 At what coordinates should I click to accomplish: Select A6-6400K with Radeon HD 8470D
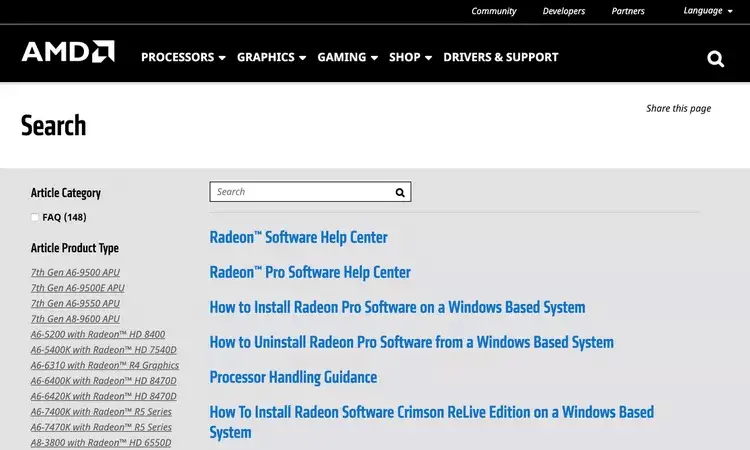103,381
